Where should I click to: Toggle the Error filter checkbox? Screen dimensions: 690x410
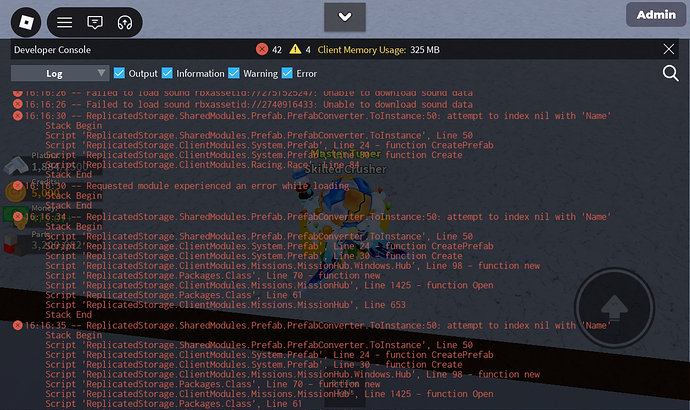point(287,73)
